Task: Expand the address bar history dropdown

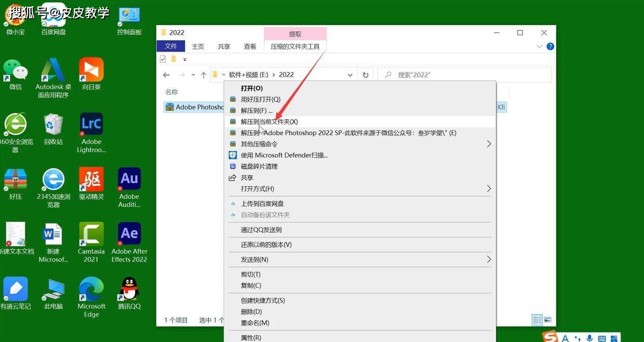Action: click(350, 75)
